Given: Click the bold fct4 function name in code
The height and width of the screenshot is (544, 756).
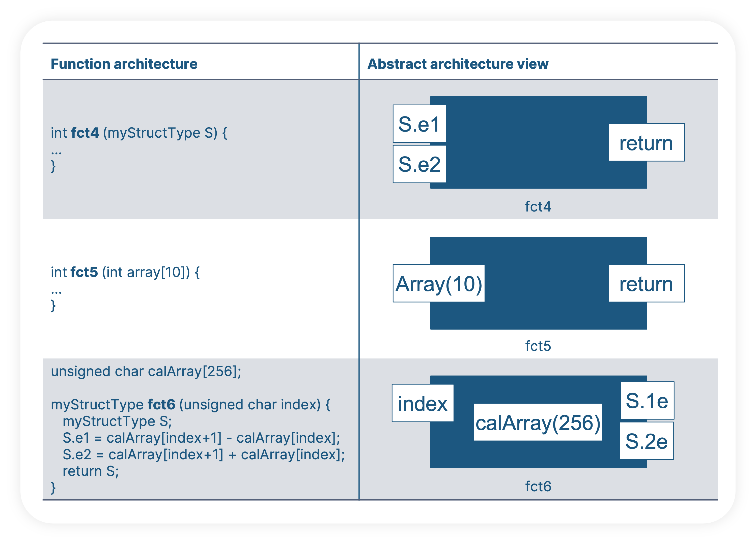Looking at the screenshot, I should point(85,133).
